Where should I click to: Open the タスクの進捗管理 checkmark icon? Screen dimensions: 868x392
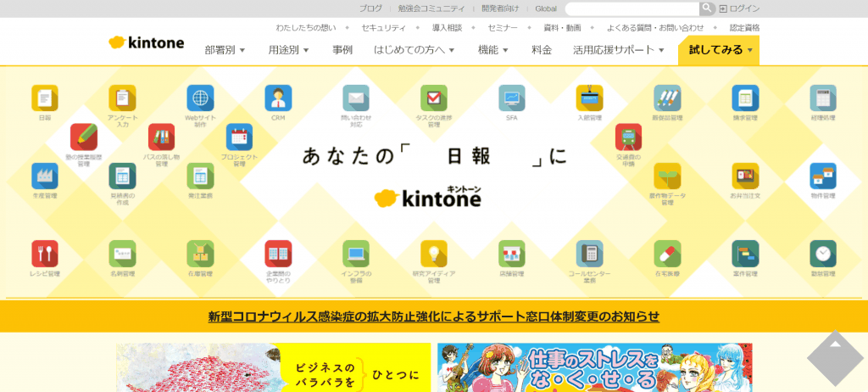pyautogui.click(x=434, y=98)
